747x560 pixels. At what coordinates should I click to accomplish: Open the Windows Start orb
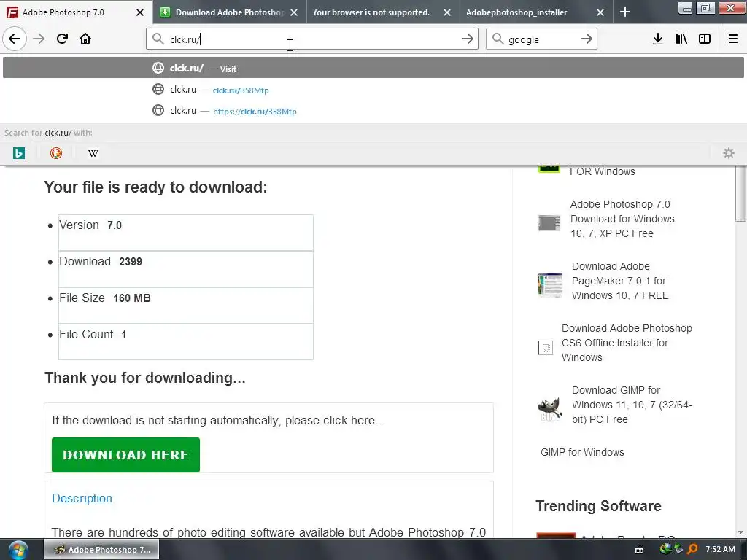18,550
